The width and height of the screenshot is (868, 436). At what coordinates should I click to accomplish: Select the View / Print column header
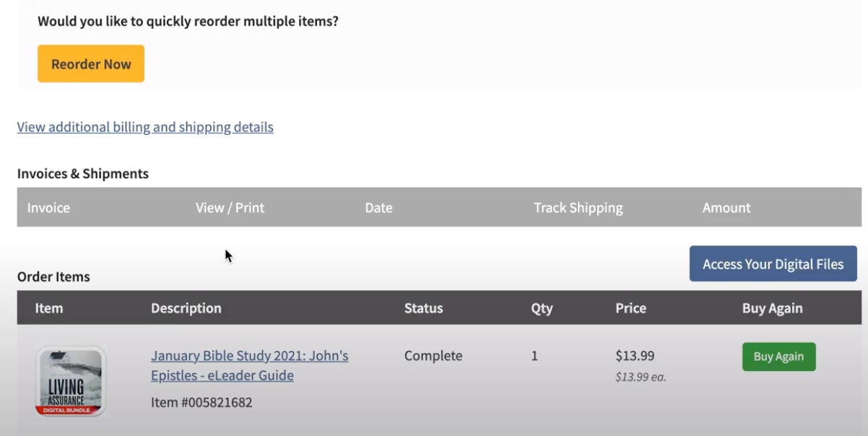(x=230, y=208)
